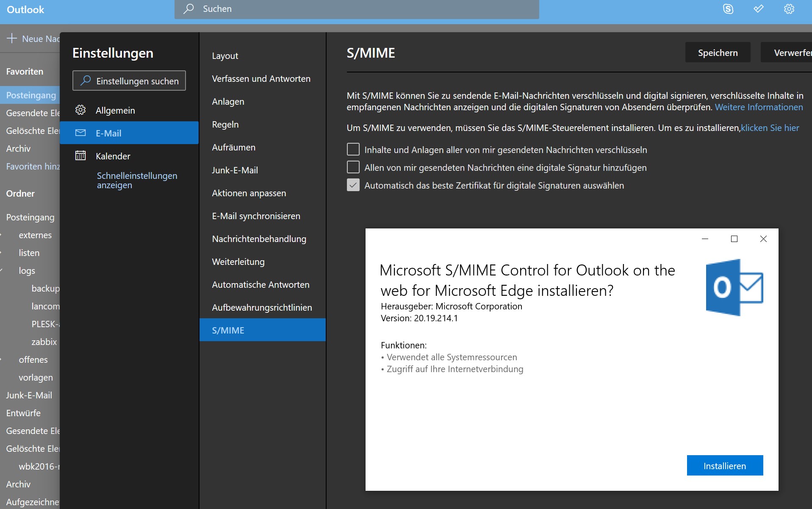812x509 pixels.
Task: Open settings gear icon in header
Action: pos(789,9)
